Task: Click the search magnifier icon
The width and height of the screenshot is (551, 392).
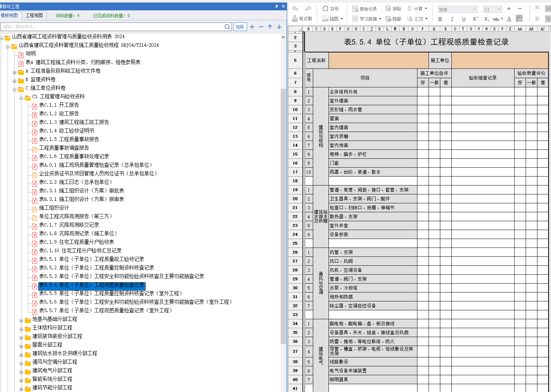Action: coord(227,27)
